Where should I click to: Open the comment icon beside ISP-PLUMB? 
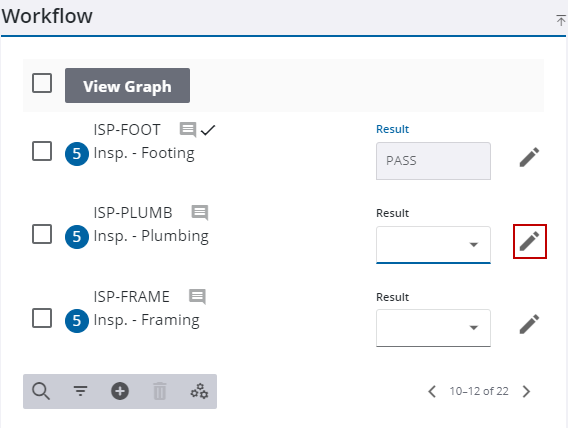(200, 213)
